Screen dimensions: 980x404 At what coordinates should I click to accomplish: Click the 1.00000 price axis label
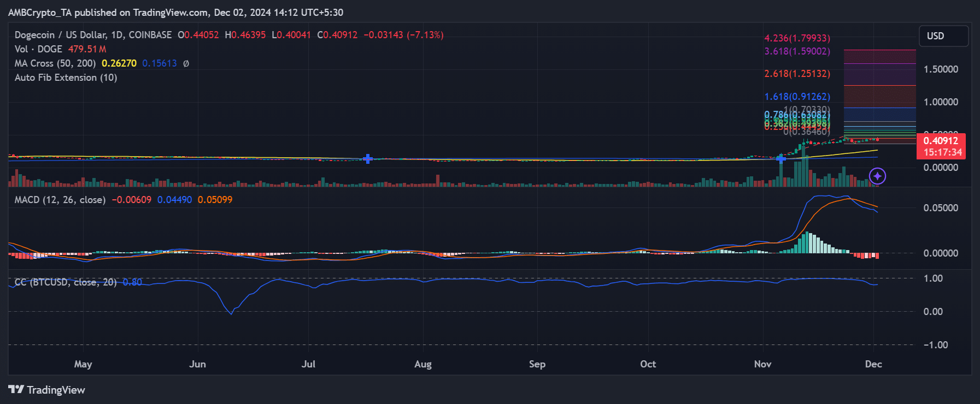pos(941,102)
